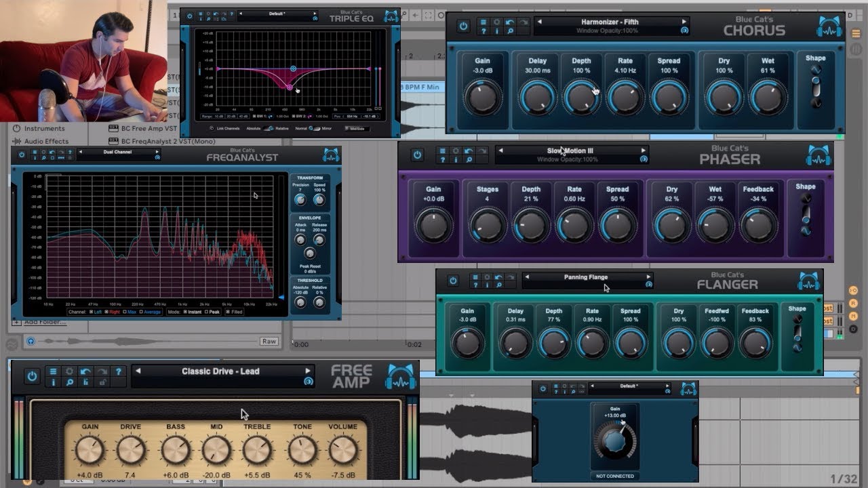Click the Flanger undo arrow icon
Screen dimensions: 868x488
click(498, 277)
